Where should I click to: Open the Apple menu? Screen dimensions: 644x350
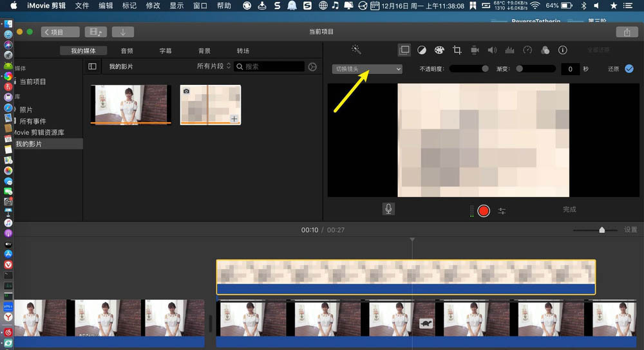[13, 6]
